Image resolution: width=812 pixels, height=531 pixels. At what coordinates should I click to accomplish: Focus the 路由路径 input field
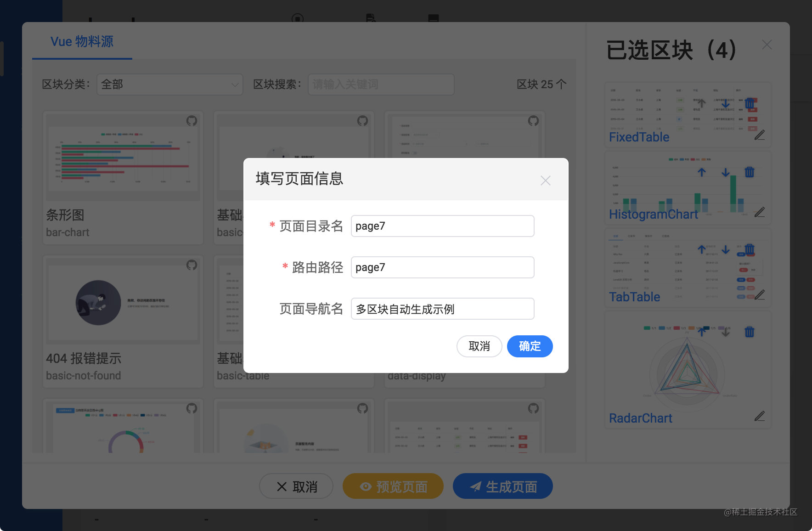[x=442, y=267]
